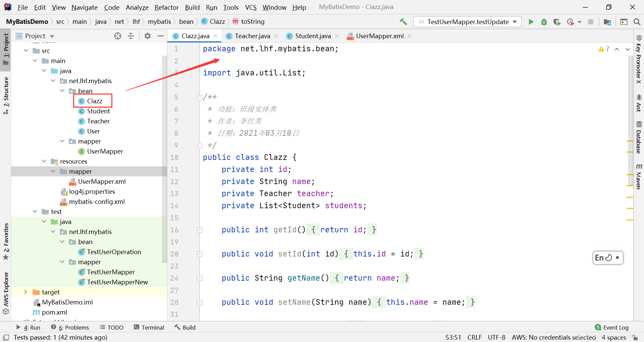
Task: Open the Structure tool window
Action: pos(6,96)
